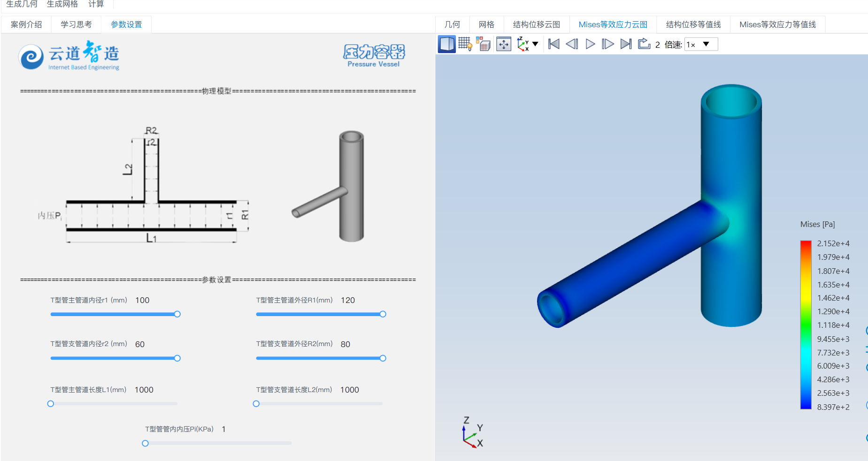Adjust the 主管道外径R1 slider handle

[x=383, y=314]
